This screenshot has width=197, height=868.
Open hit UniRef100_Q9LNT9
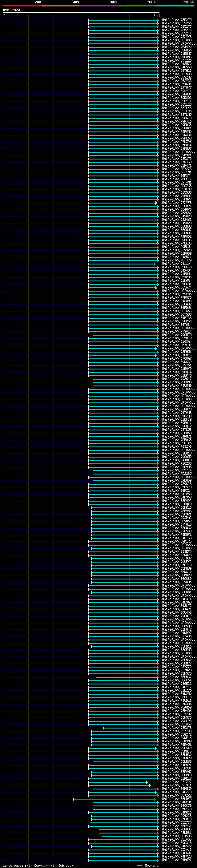click(176, 616)
